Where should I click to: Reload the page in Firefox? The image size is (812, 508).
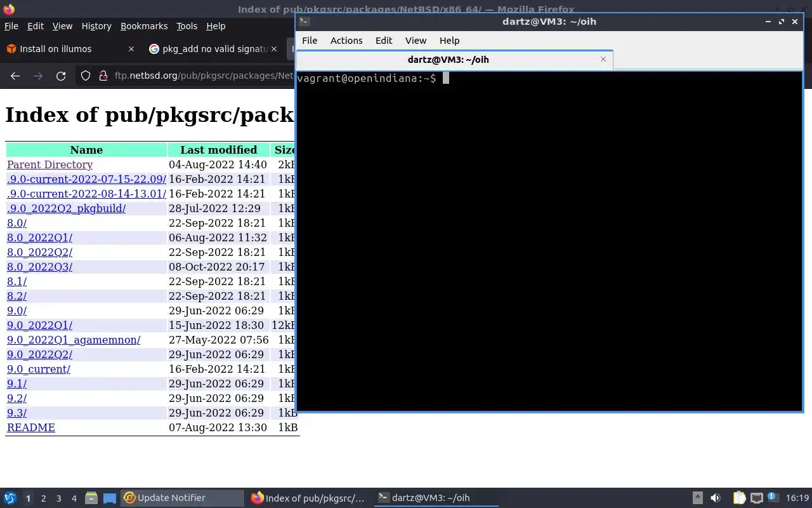tap(61, 76)
